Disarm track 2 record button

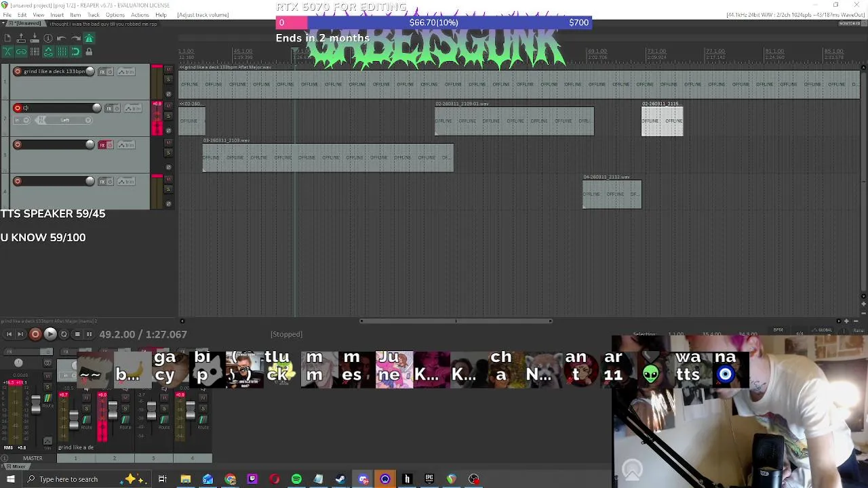tap(18, 108)
